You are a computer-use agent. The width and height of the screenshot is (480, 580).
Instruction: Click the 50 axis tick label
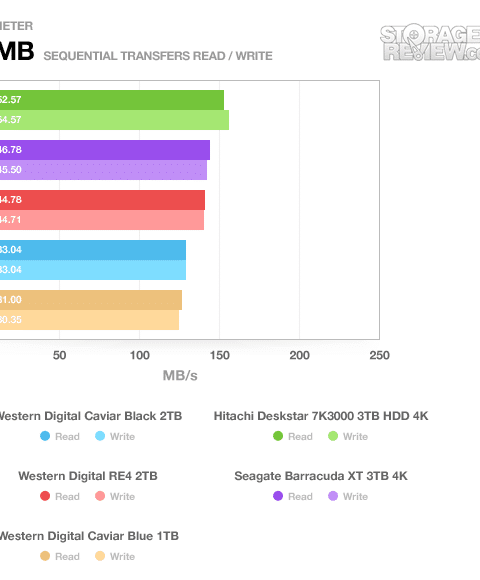point(60,355)
